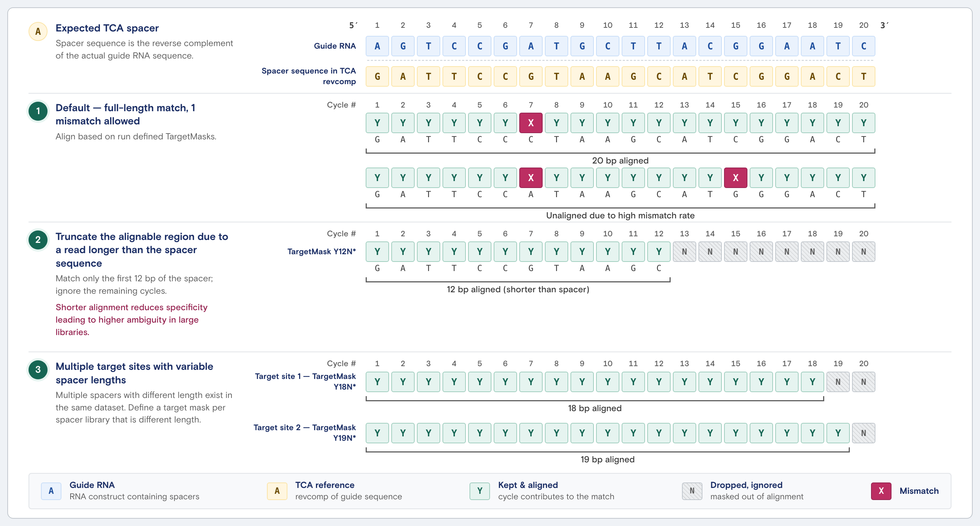Select the hatched "Dropped, ignored" legend swatch
The image size is (980, 526).
coord(692,491)
